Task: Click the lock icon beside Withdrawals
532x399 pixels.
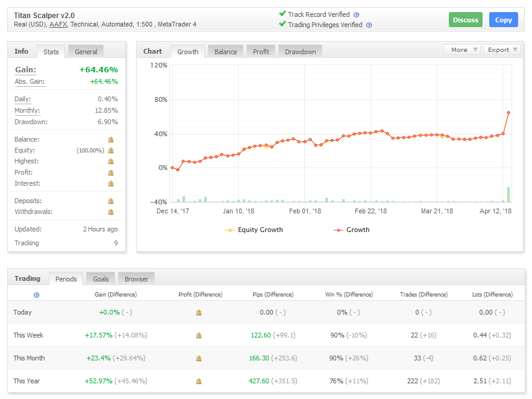Action: pyautogui.click(x=111, y=212)
